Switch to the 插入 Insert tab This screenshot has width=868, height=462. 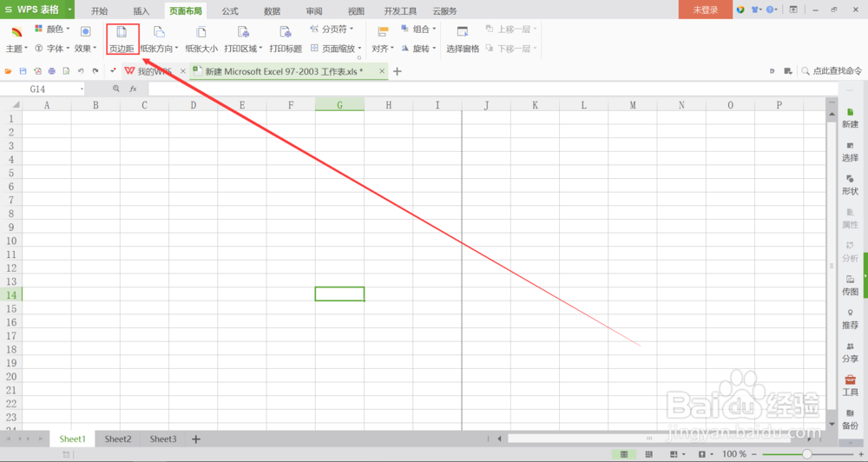[x=141, y=10]
